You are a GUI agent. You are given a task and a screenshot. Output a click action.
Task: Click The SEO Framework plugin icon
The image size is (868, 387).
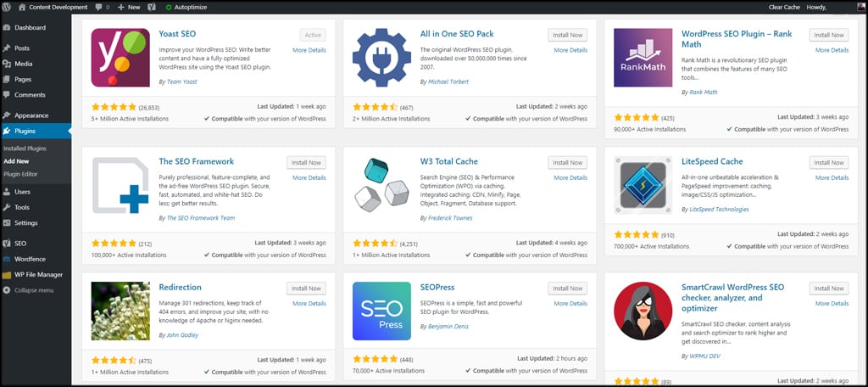click(120, 185)
